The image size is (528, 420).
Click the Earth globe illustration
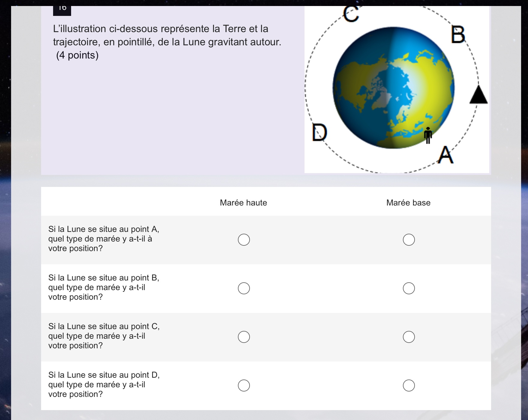(393, 88)
